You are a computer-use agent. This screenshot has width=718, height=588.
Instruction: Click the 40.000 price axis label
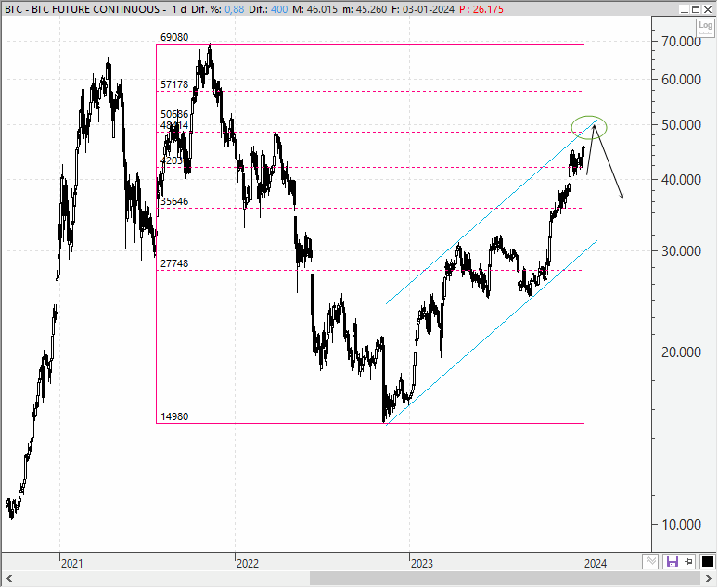(x=682, y=180)
